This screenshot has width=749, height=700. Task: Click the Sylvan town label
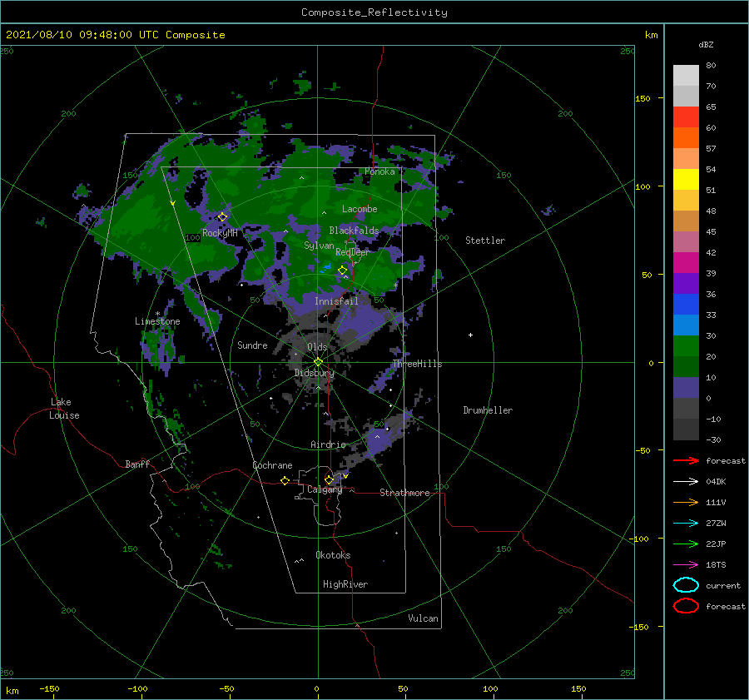(x=319, y=246)
